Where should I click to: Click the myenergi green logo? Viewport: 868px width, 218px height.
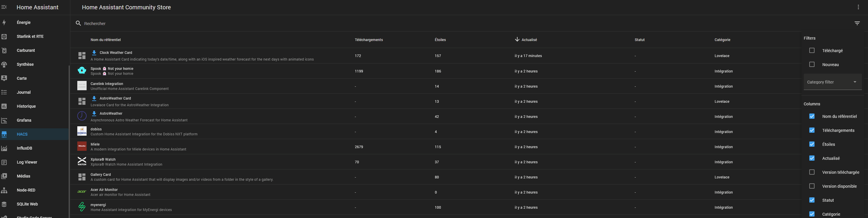click(x=82, y=207)
